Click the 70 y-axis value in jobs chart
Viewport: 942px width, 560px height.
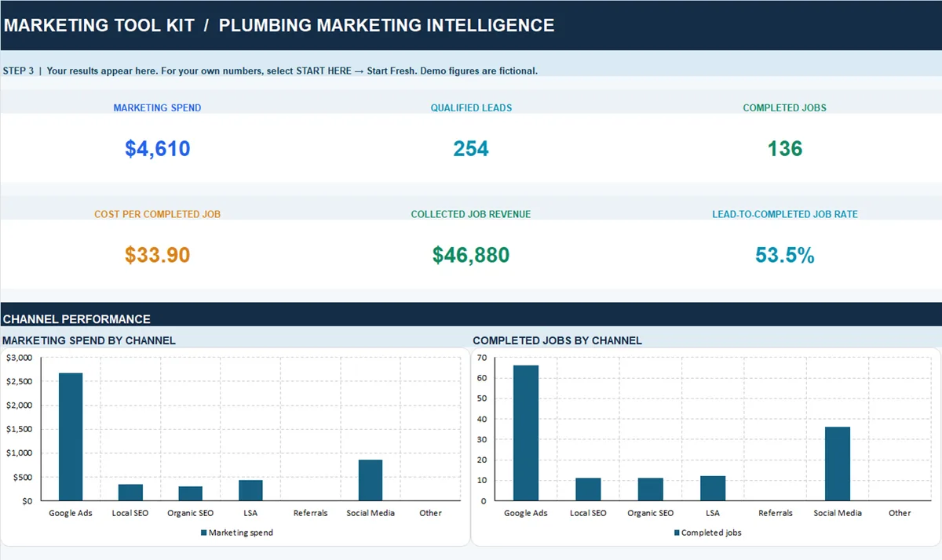click(482, 358)
